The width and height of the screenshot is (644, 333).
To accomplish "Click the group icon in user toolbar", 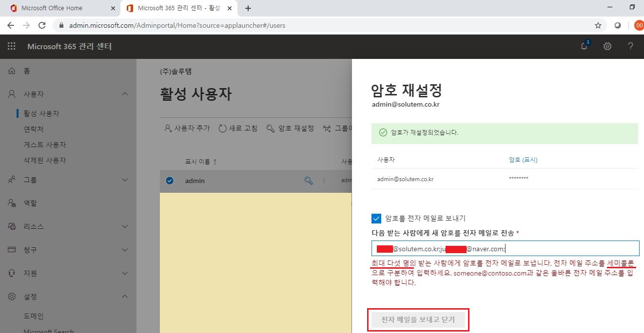I will coord(327,129).
